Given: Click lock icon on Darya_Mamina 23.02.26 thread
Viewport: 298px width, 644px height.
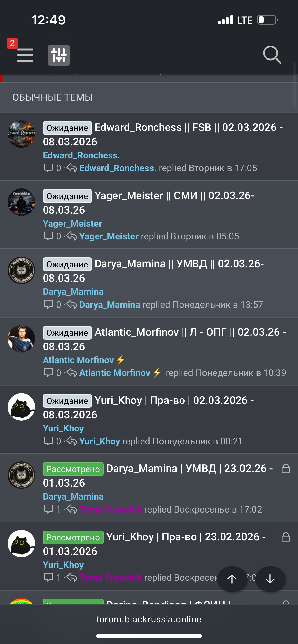Looking at the screenshot, I should coord(286,469).
